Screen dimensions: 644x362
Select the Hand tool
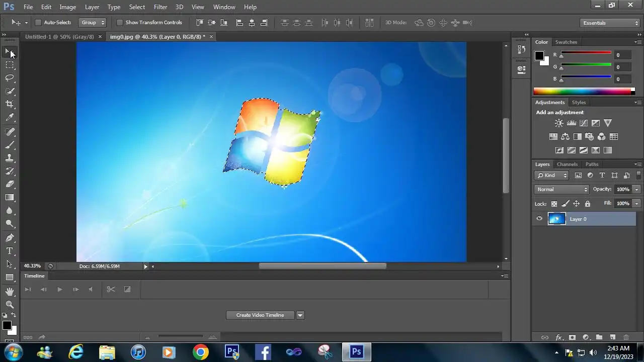tap(10, 292)
